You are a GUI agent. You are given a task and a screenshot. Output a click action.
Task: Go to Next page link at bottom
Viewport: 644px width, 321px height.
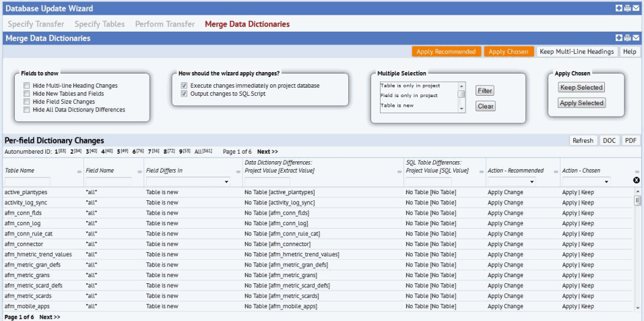pyautogui.click(x=50, y=317)
